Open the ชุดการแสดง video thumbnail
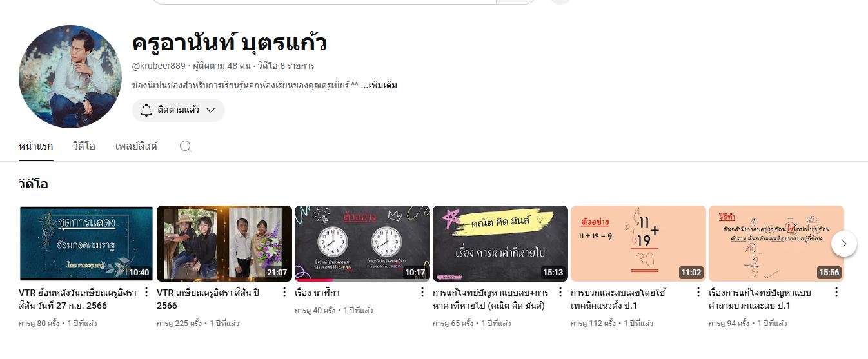Image resolution: width=868 pixels, height=359 pixels. click(x=86, y=244)
